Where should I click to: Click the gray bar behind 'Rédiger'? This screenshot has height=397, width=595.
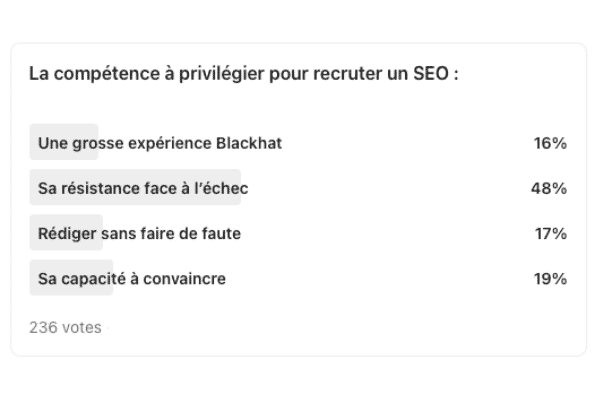coord(66,232)
